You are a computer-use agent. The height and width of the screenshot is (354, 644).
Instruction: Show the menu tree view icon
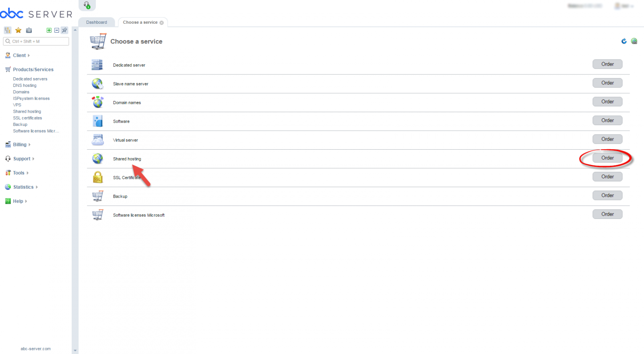coord(8,30)
